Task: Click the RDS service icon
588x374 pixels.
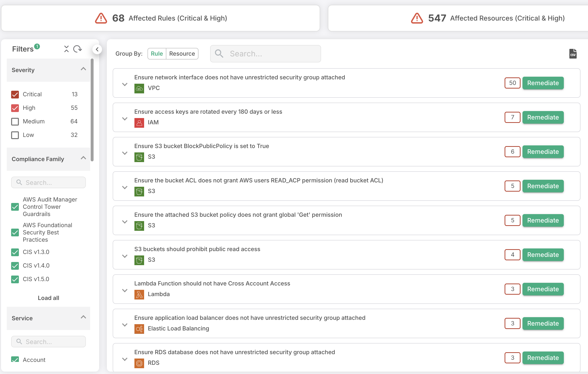Action: [x=139, y=363]
